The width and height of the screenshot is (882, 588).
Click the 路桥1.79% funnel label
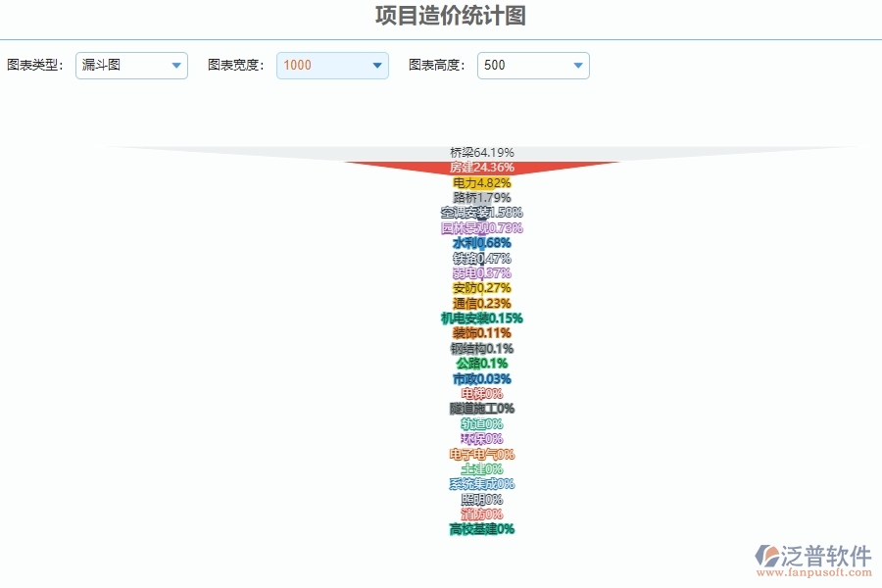point(480,197)
